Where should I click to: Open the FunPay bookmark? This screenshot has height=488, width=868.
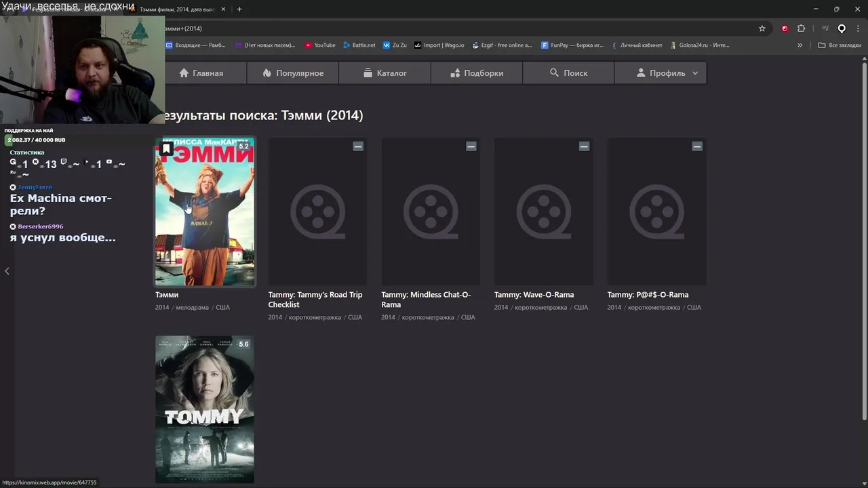[x=572, y=45]
